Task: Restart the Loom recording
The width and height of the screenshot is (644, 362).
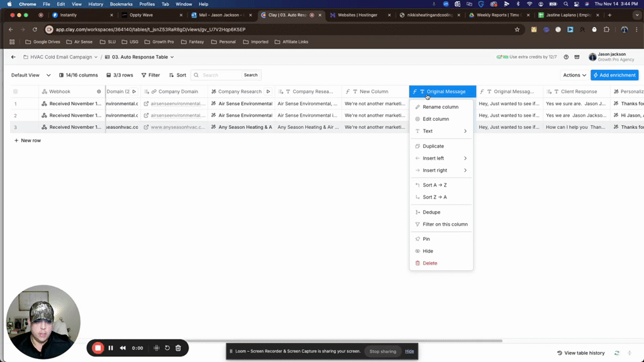Action: coord(167,348)
